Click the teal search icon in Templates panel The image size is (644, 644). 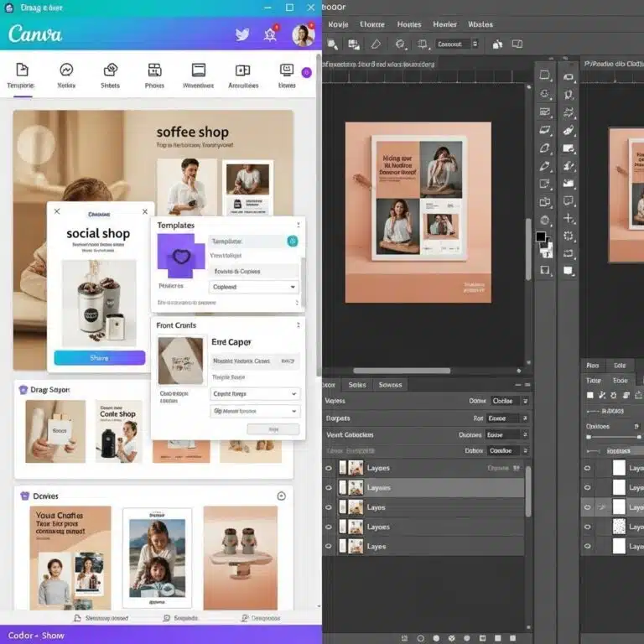tap(293, 241)
